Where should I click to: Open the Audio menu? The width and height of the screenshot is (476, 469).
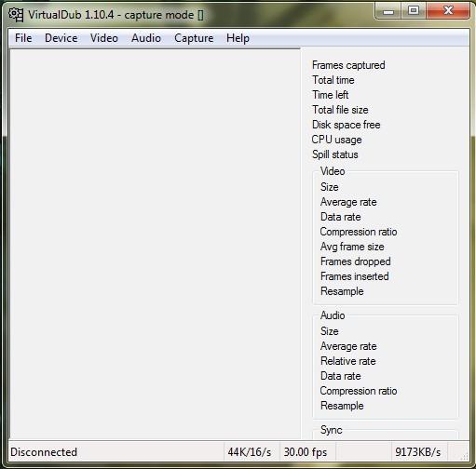(146, 38)
